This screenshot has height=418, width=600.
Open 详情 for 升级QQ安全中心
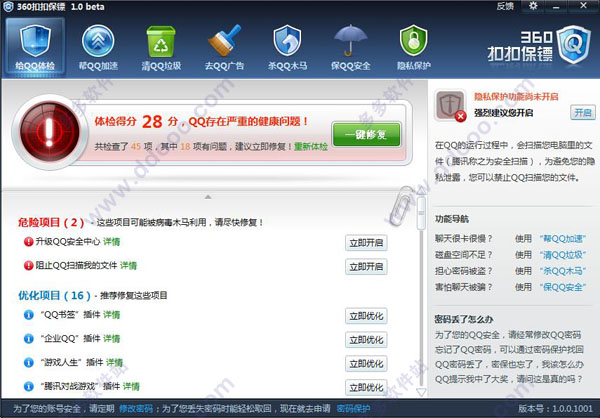pos(112,242)
